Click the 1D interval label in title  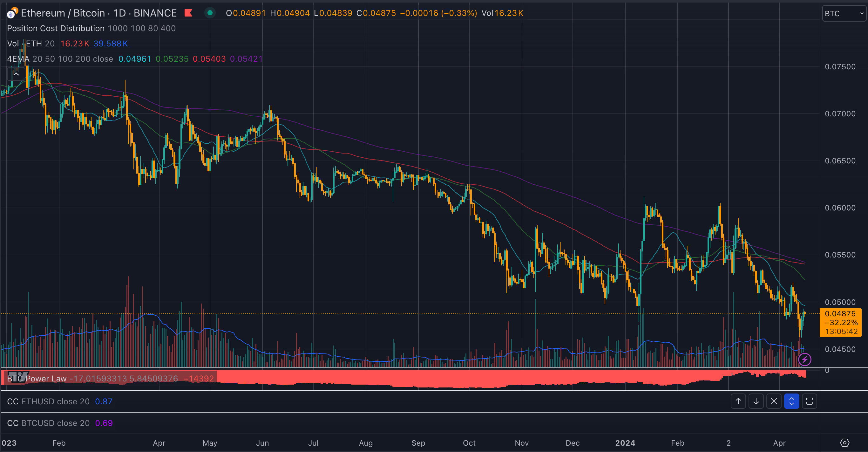pyautogui.click(x=119, y=13)
